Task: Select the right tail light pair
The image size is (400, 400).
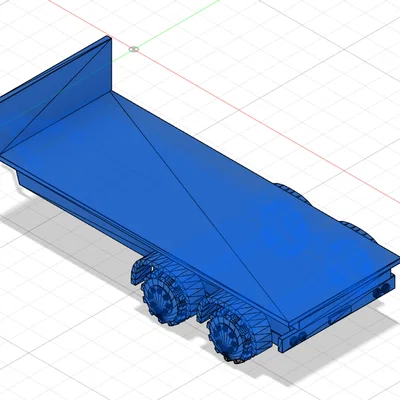Action: click(x=381, y=291)
